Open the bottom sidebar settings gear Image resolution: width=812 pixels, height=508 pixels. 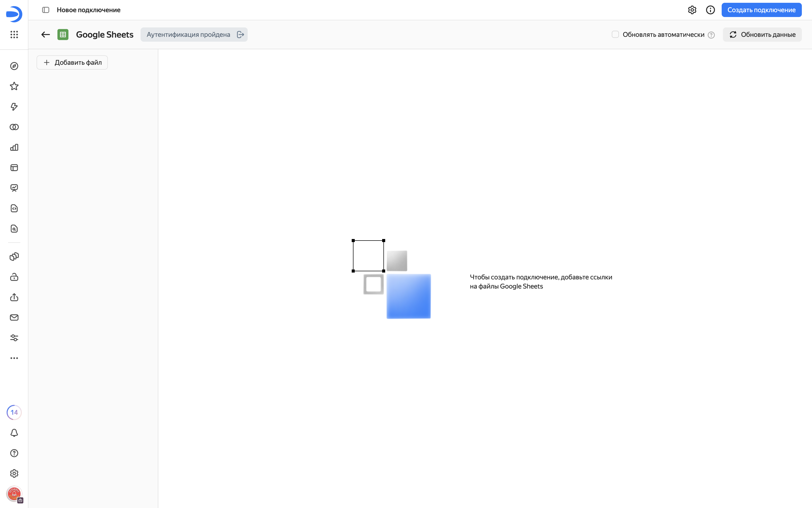point(14,473)
